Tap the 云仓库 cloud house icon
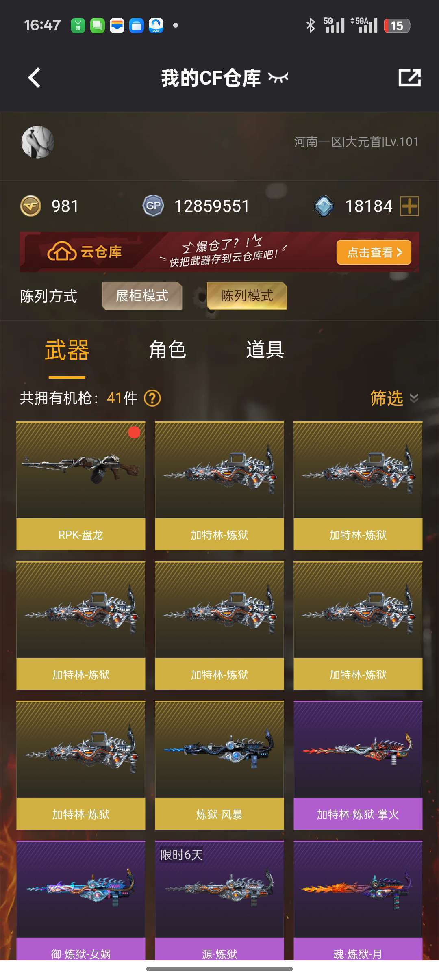This screenshot has width=439, height=980. [62, 252]
